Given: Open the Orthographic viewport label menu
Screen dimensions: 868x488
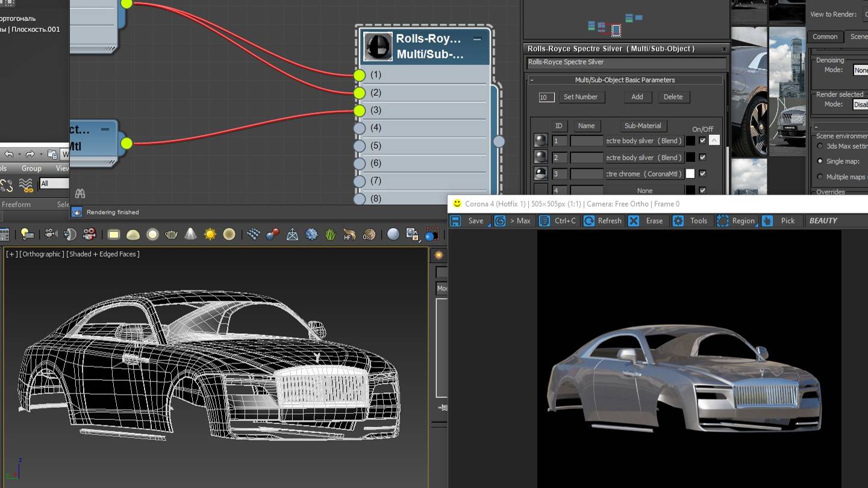Looking at the screenshot, I should [x=42, y=254].
